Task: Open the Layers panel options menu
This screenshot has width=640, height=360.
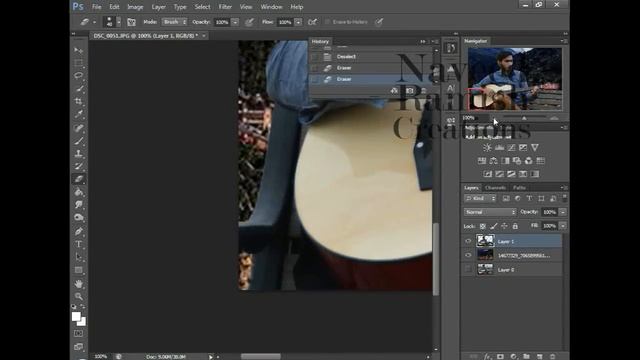Action: point(563,188)
